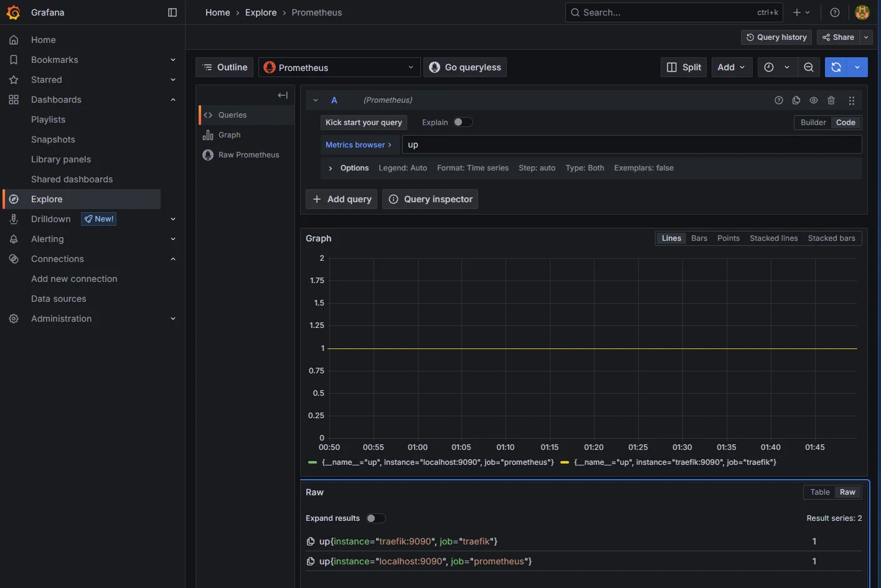Select Lines graph style
The image size is (881, 588).
click(x=671, y=238)
